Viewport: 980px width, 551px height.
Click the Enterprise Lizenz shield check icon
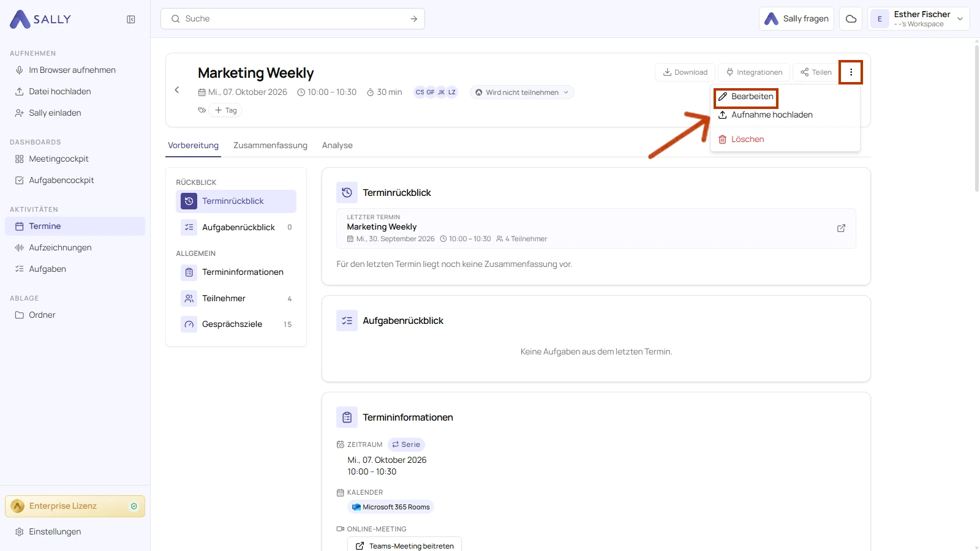tap(134, 506)
